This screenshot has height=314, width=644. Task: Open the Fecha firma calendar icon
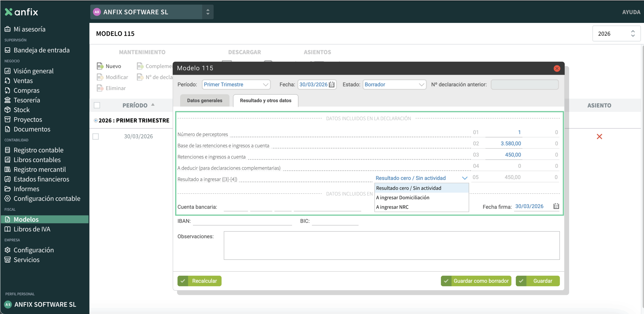pos(556,206)
